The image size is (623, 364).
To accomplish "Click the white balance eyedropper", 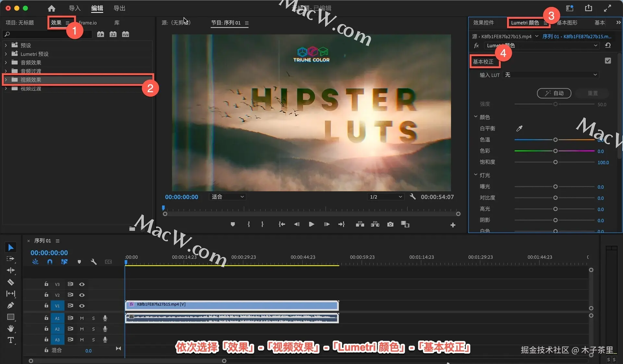I will click(519, 128).
